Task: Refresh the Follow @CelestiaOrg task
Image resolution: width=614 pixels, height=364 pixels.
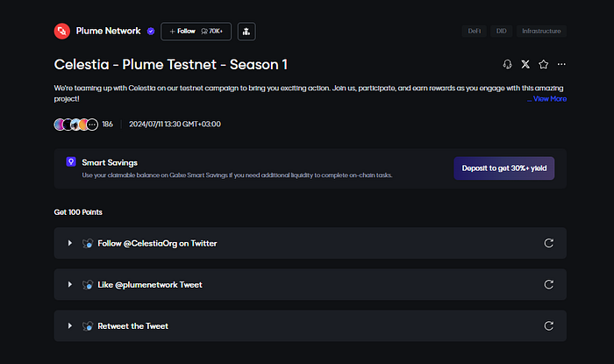Action: pos(548,243)
